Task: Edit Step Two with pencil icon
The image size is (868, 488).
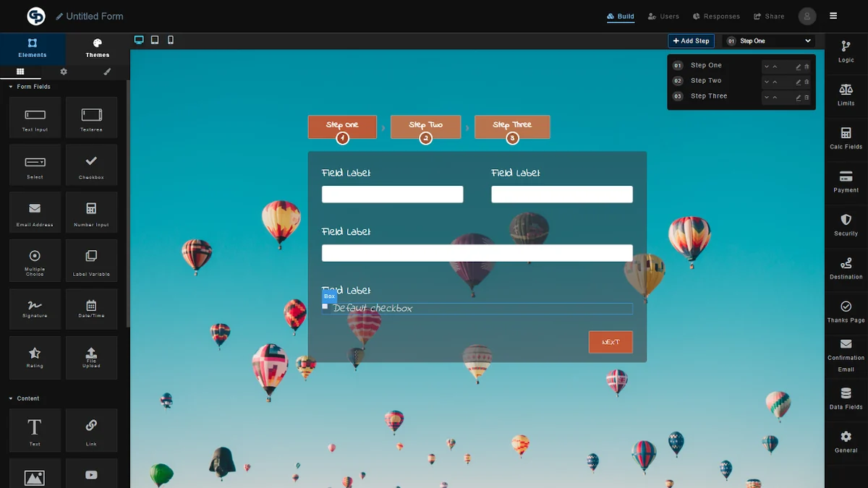Action: pos(799,82)
